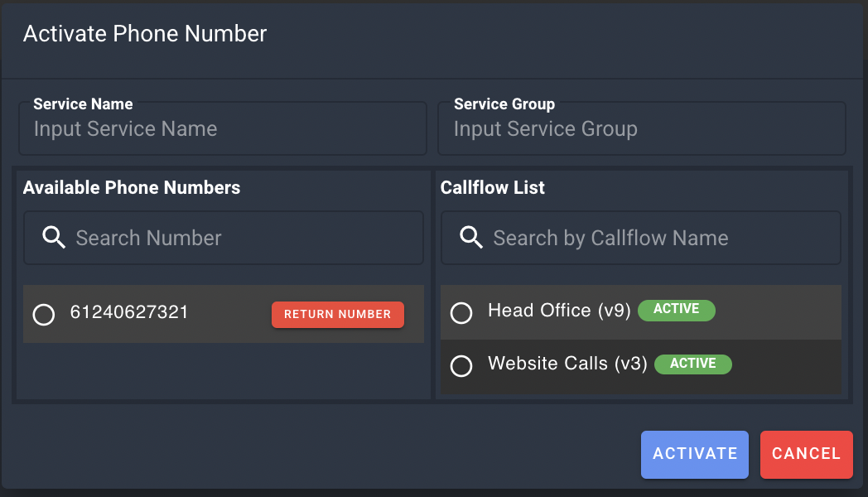Click the blue ACTIVATE button
868x497 pixels.
(x=695, y=455)
